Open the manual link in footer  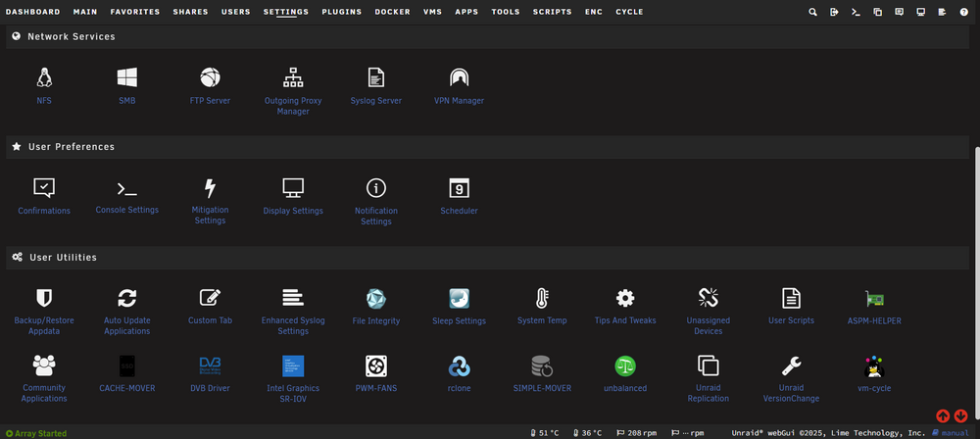coord(950,433)
